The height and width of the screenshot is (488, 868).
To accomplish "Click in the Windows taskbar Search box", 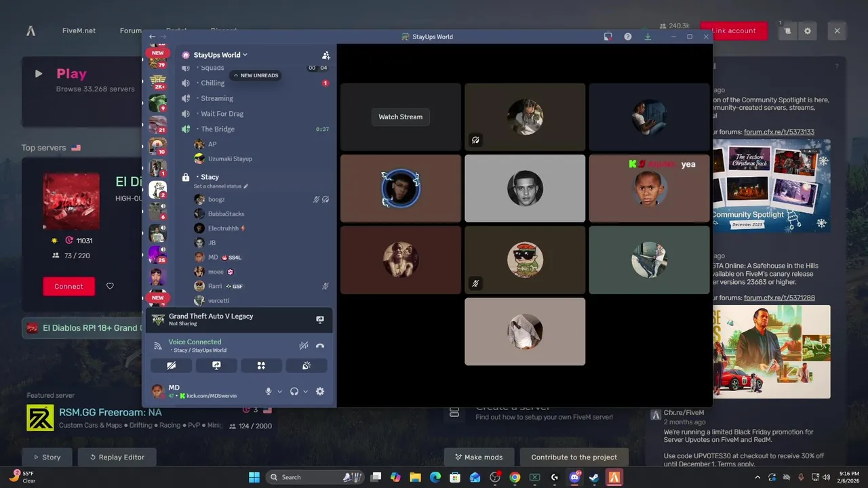I will tap(315, 477).
